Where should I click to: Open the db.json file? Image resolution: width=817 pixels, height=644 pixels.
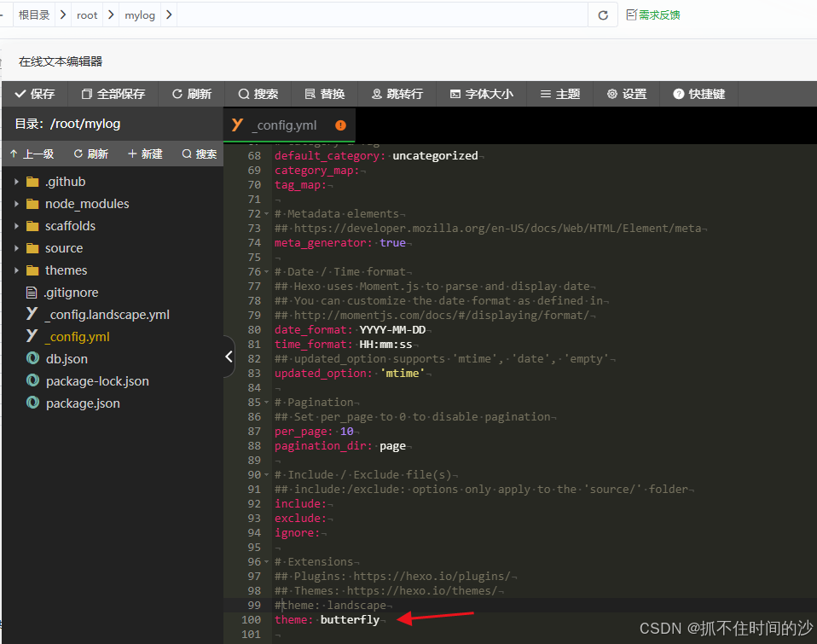click(67, 359)
